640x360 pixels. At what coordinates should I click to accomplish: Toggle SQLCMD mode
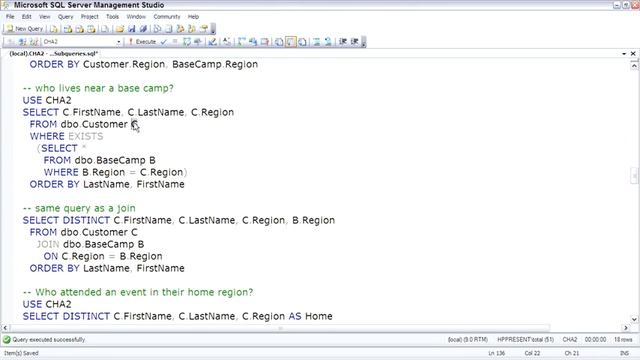pyautogui.click(x=265, y=42)
